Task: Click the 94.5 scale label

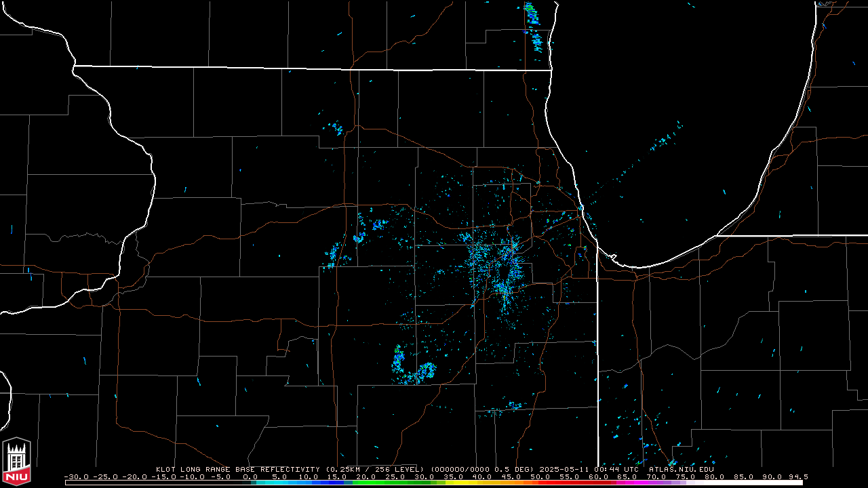Action: (x=797, y=476)
